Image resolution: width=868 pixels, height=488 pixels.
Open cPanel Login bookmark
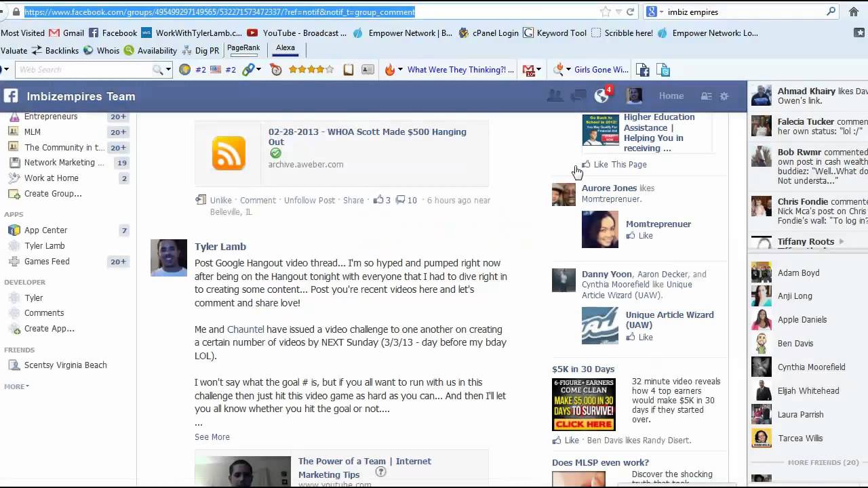tap(488, 33)
